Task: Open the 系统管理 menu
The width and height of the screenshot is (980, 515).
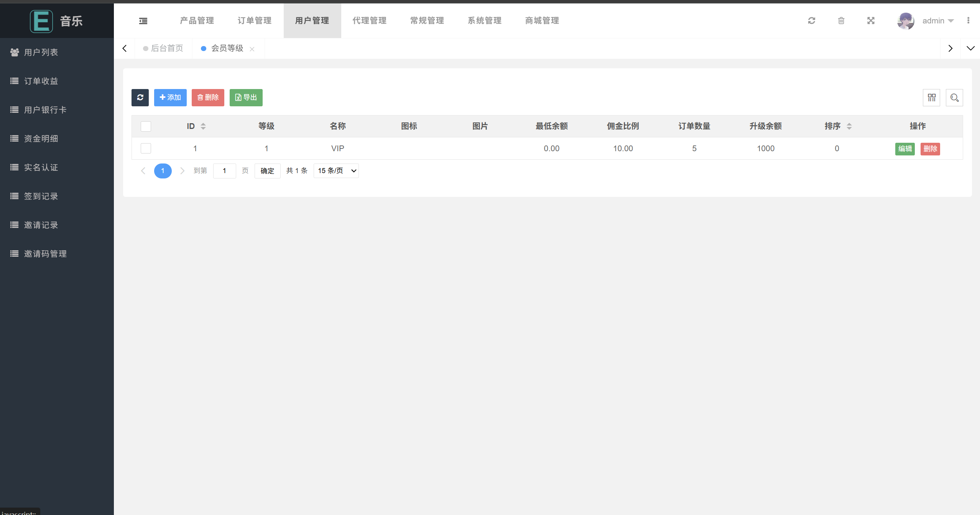Action: [485, 21]
